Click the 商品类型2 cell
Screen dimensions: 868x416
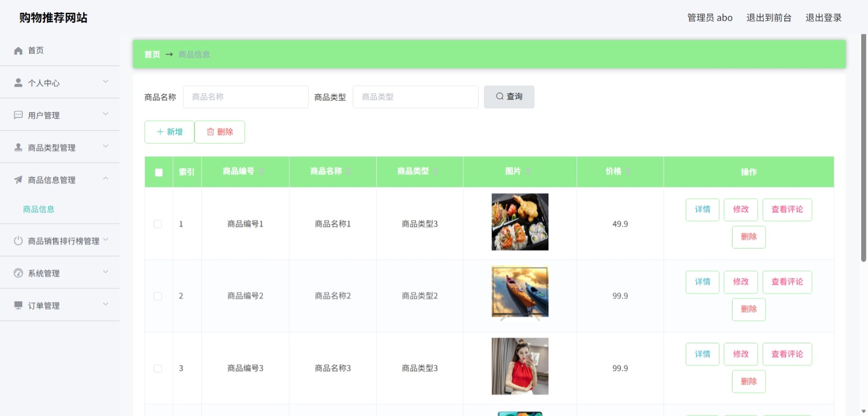coord(419,296)
